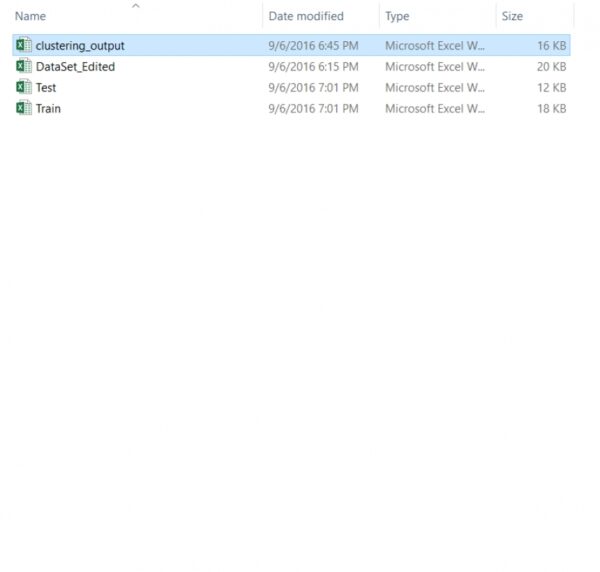Click the 9/6/2016 6:45 PM date cell
The width and height of the screenshot is (600, 572).
click(x=313, y=46)
